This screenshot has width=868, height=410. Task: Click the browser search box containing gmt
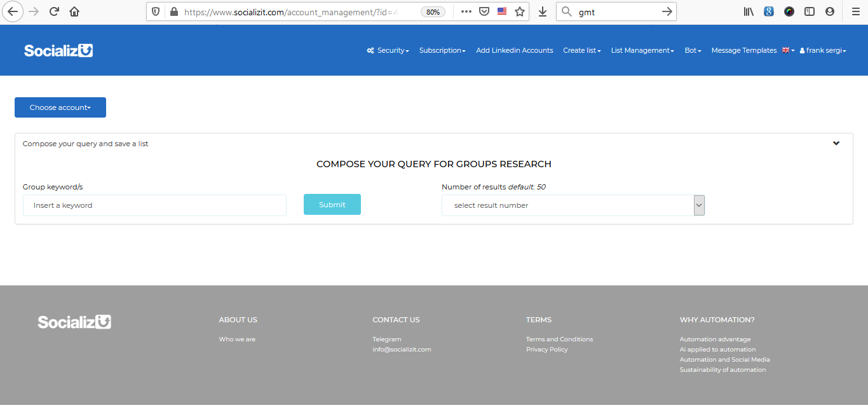click(x=617, y=12)
